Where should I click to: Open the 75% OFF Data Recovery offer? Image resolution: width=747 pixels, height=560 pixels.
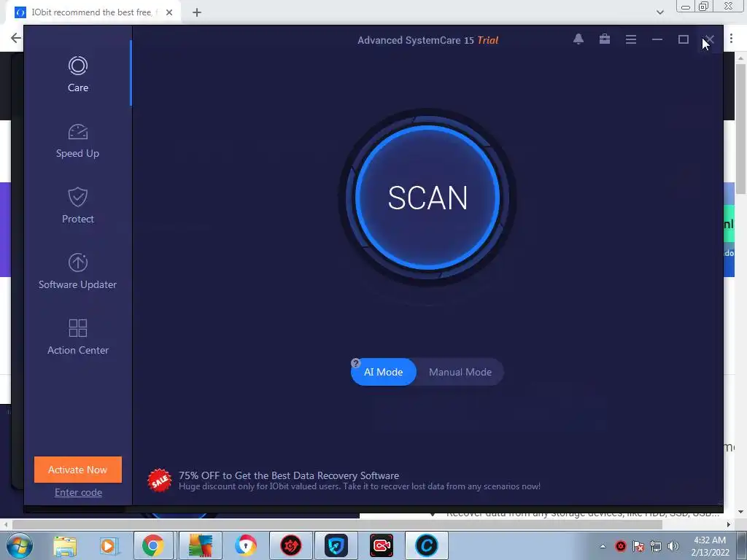coord(360,481)
